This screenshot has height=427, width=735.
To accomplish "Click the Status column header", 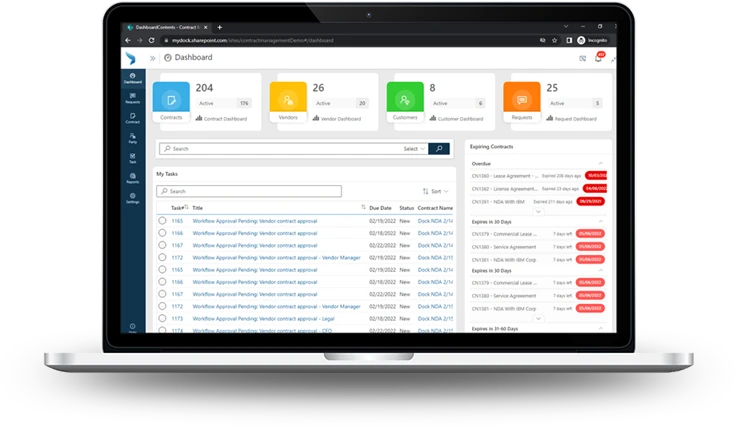I will 406,208.
